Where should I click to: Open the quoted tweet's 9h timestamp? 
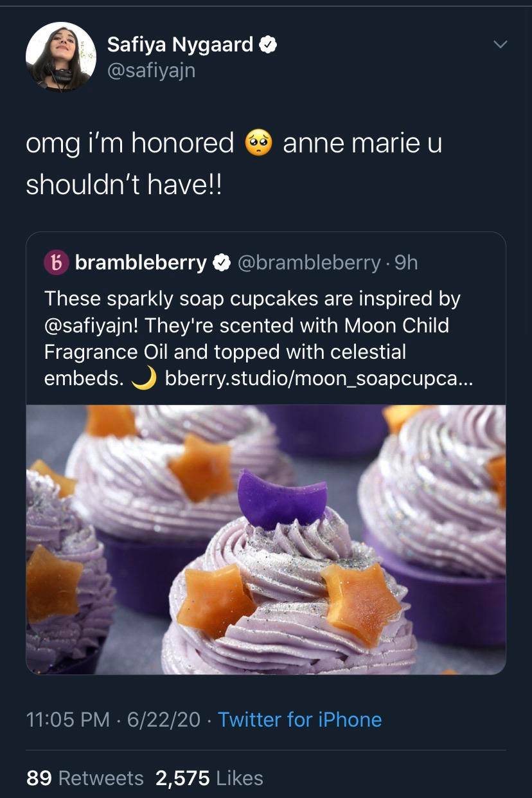tap(406, 262)
